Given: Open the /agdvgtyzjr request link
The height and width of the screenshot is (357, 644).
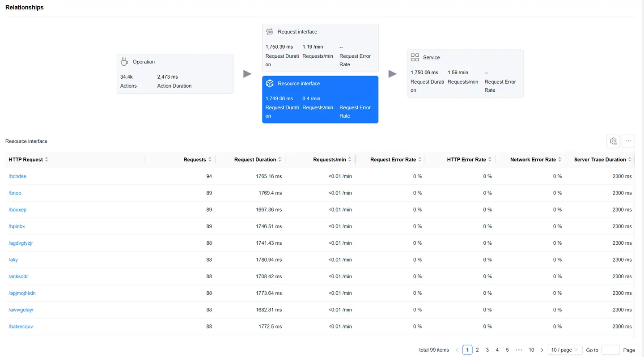Looking at the screenshot, I should pyautogui.click(x=21, y=243).
